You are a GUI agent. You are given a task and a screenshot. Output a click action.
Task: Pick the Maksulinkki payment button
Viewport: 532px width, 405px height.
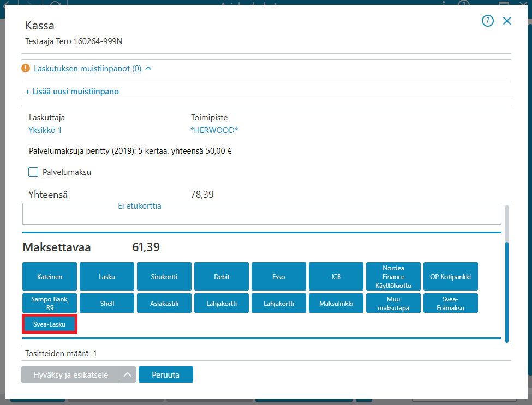336,303
